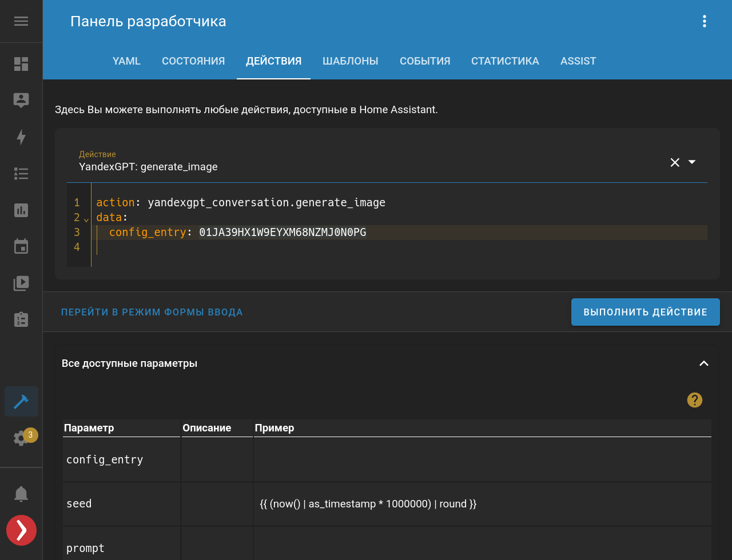Clear the selected action with X

coord(675,162)
